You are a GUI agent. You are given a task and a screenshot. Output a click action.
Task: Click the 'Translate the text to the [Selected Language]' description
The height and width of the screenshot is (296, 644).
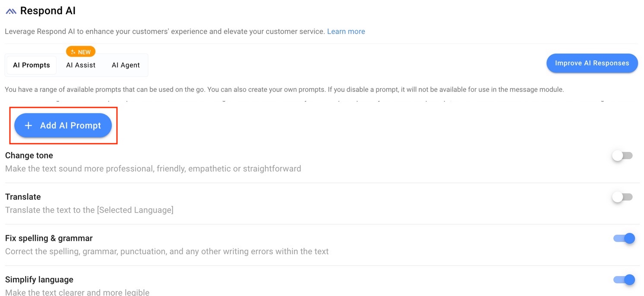pos(89,210)
